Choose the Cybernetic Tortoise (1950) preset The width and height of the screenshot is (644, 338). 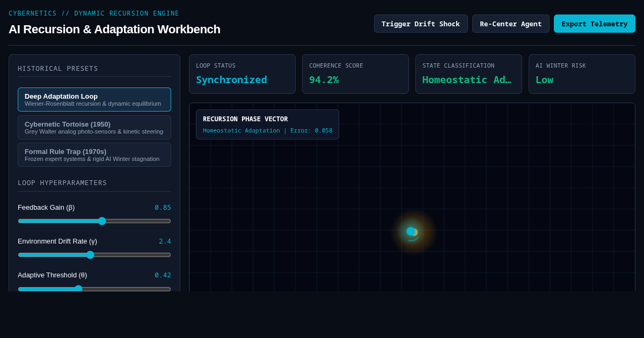(94, 127)
